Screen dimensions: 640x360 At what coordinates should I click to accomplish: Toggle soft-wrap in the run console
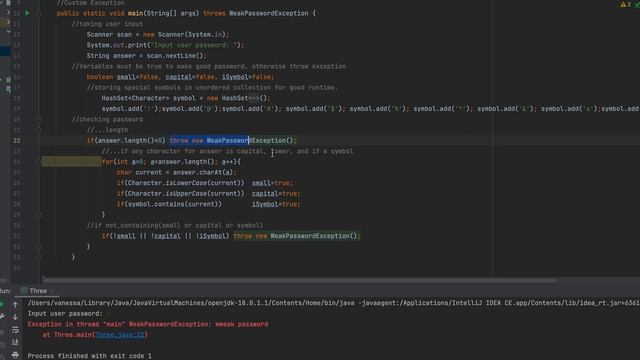pyautogui.click(x=15, y=329)
